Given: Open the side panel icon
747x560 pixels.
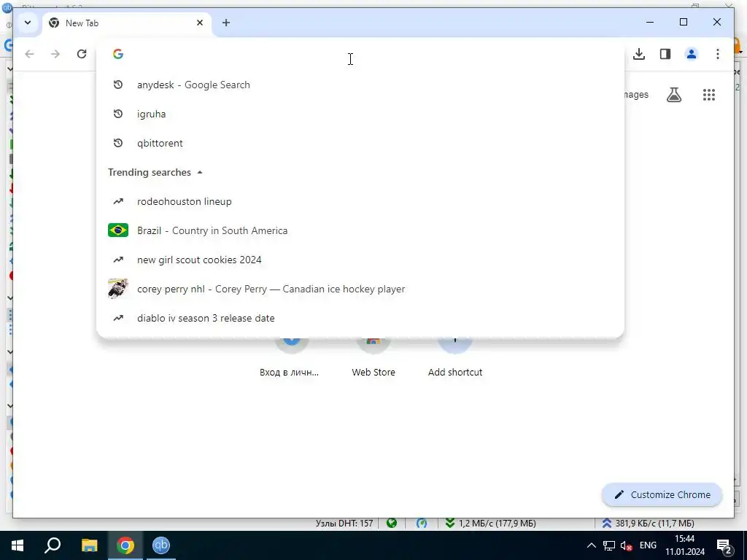Looking at the screenshot, I should click(x=665, y=54).
